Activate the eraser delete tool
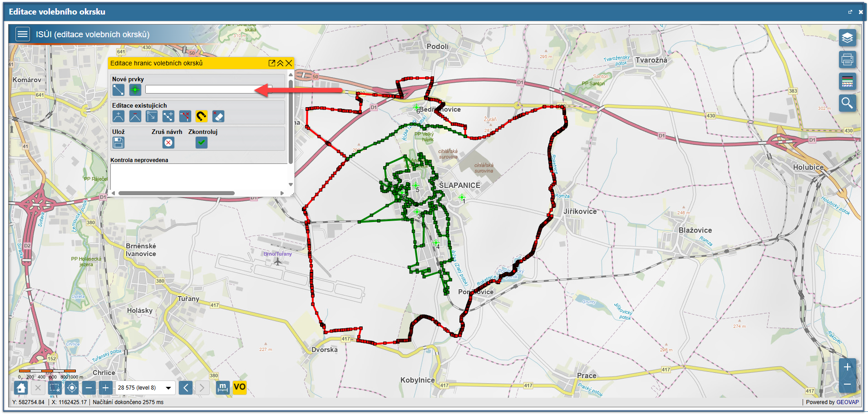Image resolution: width=868 pixels, height=415 pixels. point(218,116)
